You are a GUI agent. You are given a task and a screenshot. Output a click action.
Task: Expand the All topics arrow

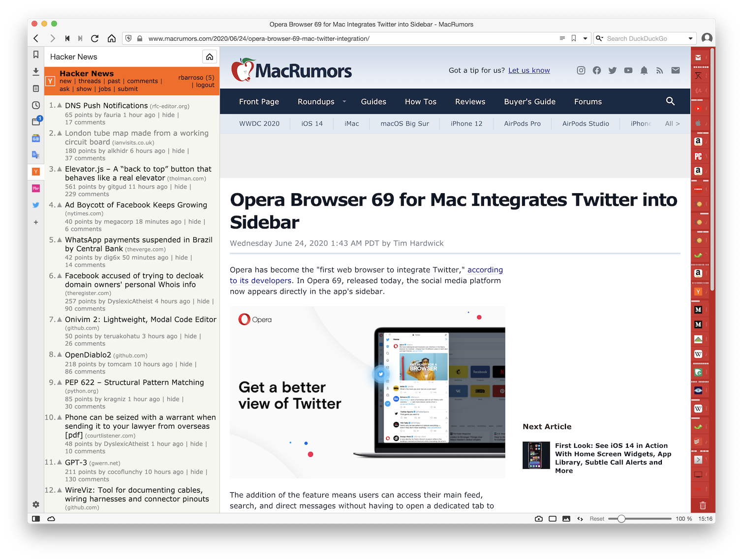click(673, 123)
